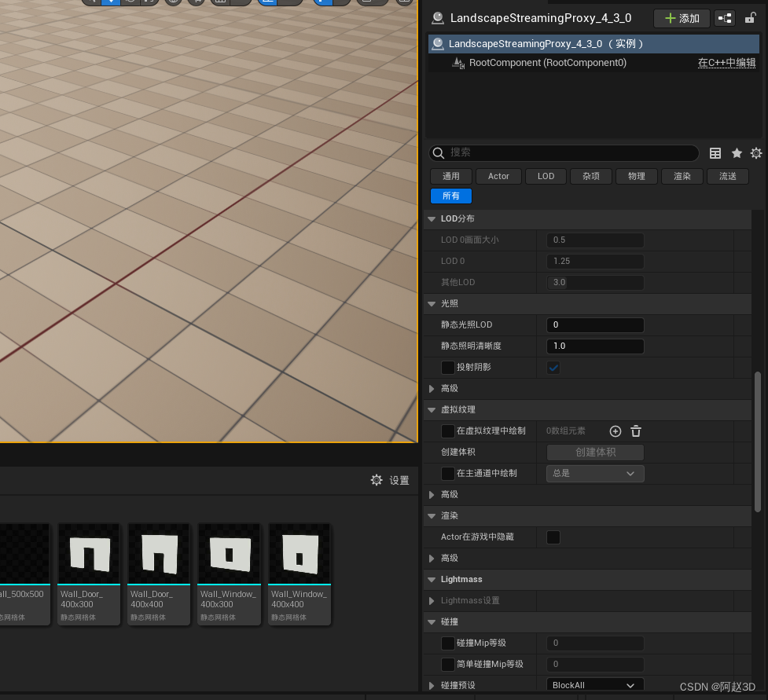
Task: Open the BlockAll collision preset dropdown
Action: (x=595, y=685)
